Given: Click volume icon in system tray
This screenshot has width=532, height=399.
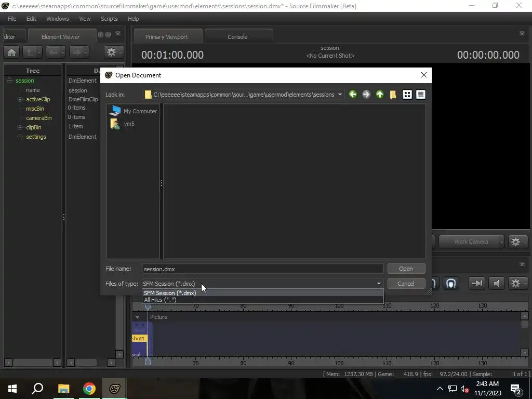Looking at the screenshot, I should pos(464,389).
